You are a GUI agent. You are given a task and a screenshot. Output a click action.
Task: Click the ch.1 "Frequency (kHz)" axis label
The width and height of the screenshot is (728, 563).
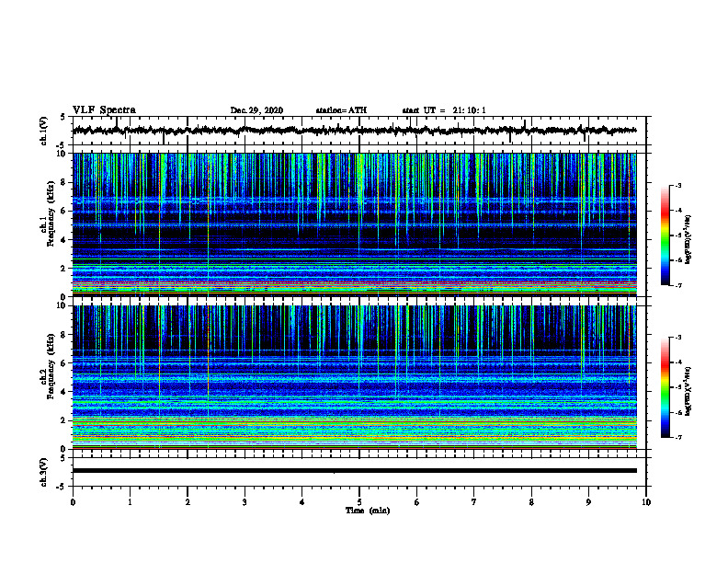pos(51,214)
